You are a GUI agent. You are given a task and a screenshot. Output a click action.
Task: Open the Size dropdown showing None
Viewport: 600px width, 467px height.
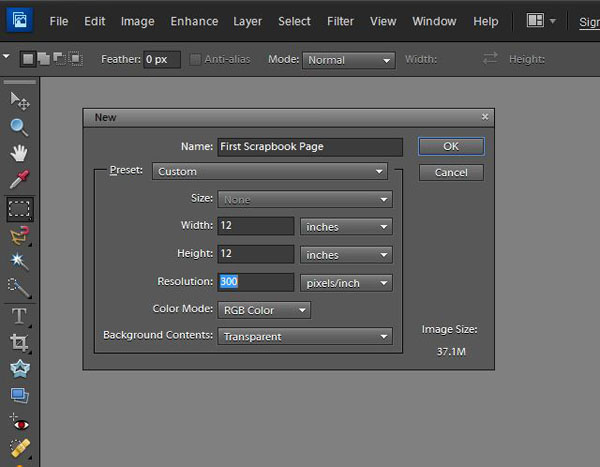point(305,199)
